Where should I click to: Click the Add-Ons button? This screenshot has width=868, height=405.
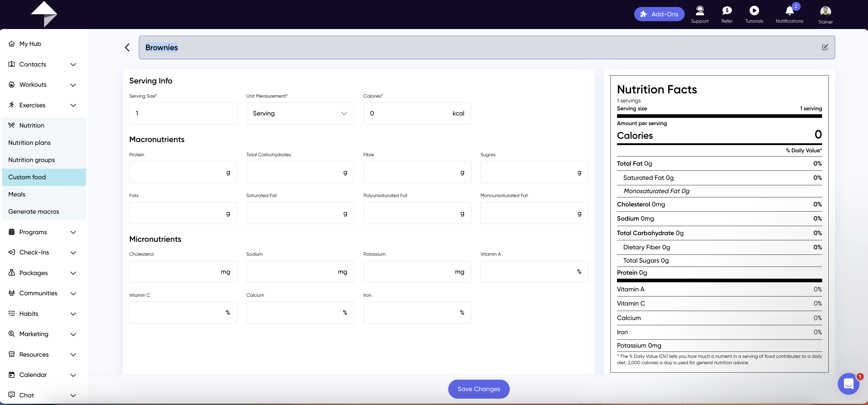(x=659, y=14)
